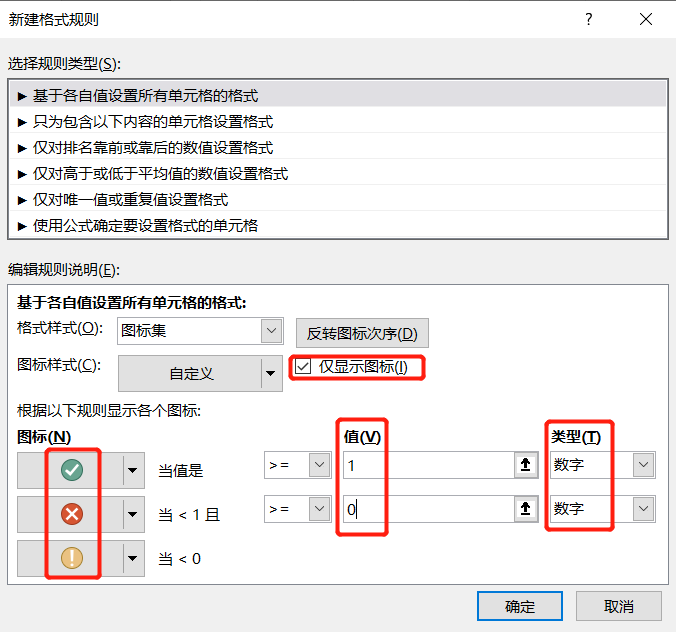Confirm with the 确定 button
Image resolution: width=676 pixels, height=632 pixels.
click(520, 607)
